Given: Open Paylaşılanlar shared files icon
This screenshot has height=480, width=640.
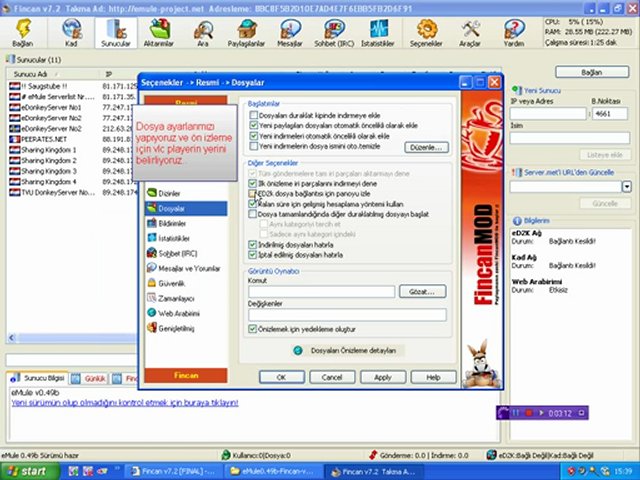Looking at the screenshot, I should pyautogui.click(x=246, y=33).
